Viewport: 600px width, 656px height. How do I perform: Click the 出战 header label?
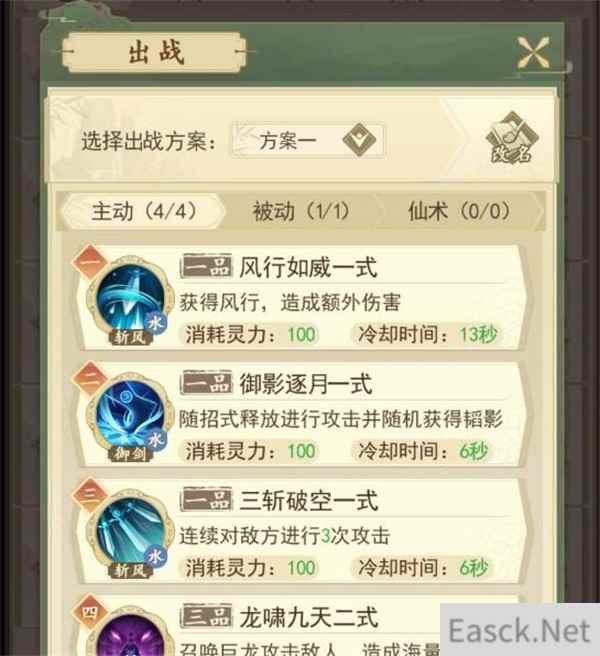click(x=156, y=52)
